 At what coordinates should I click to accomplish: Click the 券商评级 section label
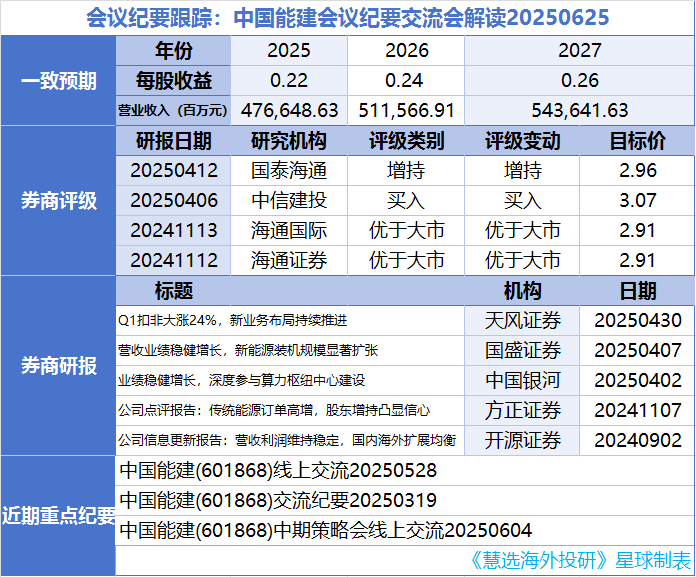coord(59,201)
